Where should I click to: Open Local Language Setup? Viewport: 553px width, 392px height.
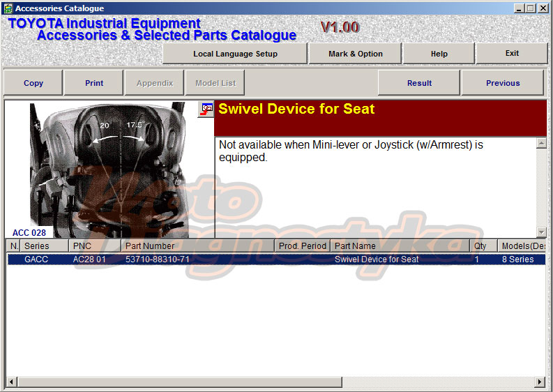pyautogui.click(x=235, y=54)
